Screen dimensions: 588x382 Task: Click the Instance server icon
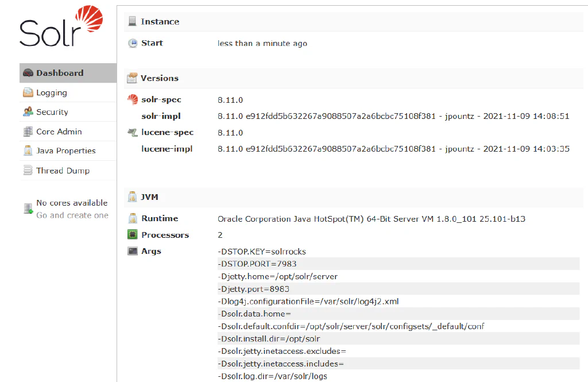tap(132, 21)
